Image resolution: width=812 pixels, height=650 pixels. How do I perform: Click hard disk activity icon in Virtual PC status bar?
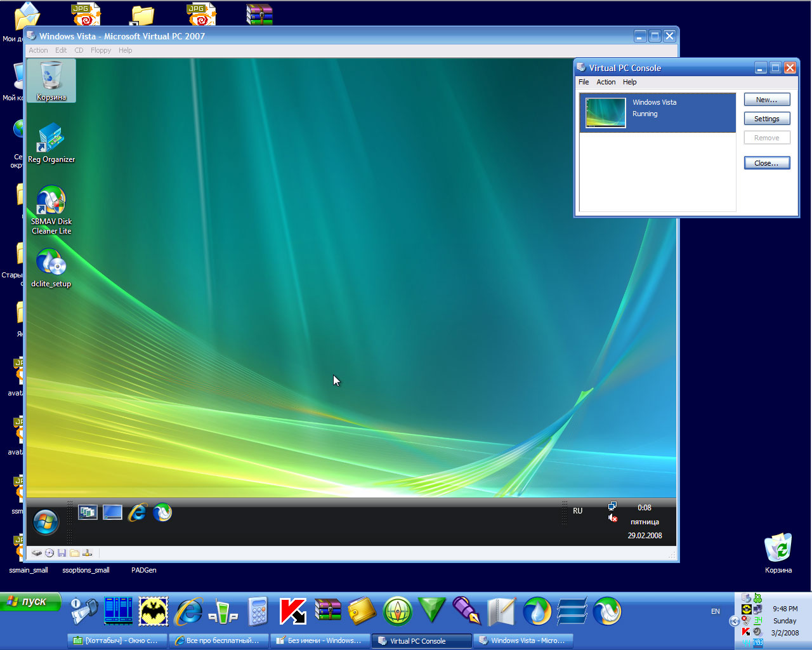(37, 553)
